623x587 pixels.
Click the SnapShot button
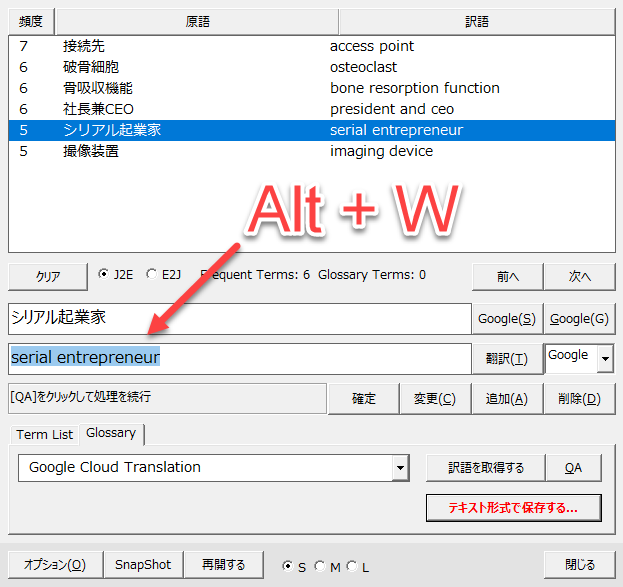point(143,565)
